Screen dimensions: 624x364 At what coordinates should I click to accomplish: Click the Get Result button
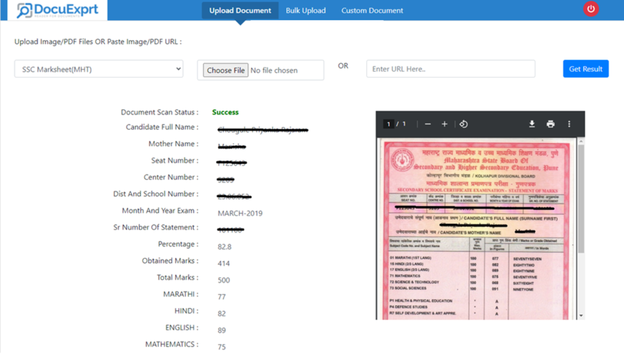(x=585, y=69)
